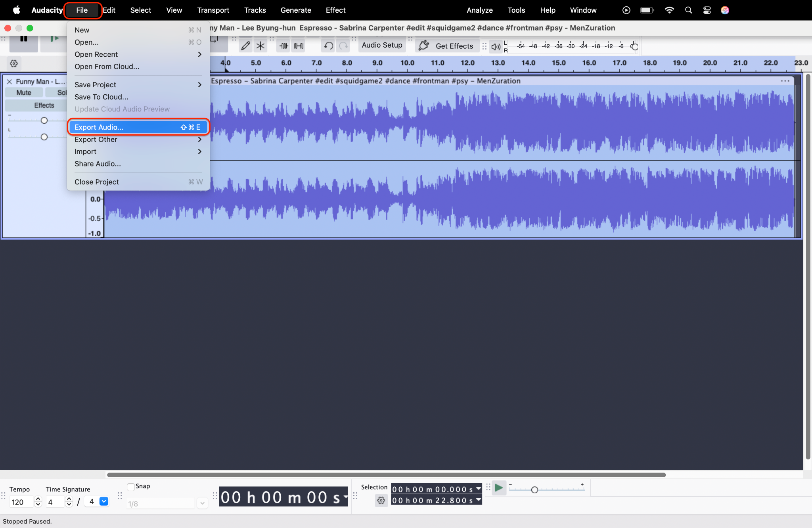Image resolution: width=812 pixels, height=528 pixels.
Task: Choose Close Project from File menu
Action: point(138,182)
